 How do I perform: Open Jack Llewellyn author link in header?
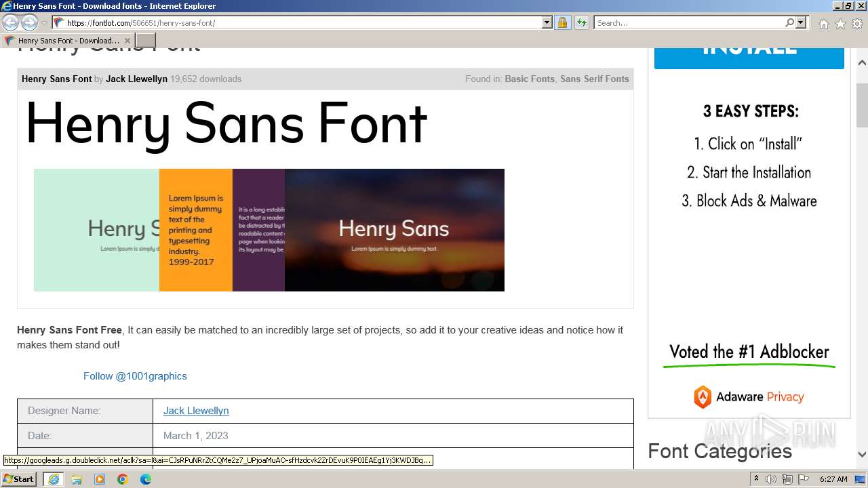136,79
